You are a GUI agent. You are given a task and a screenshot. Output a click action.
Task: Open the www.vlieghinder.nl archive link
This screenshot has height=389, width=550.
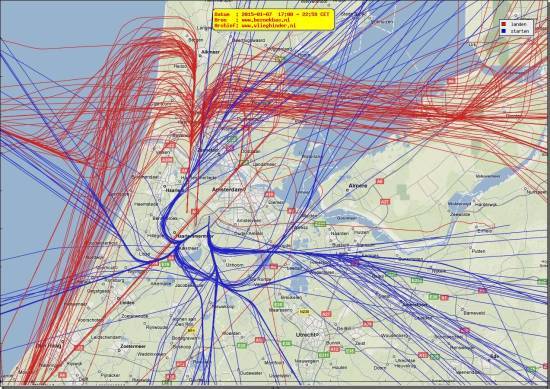(x=268, y=26)
